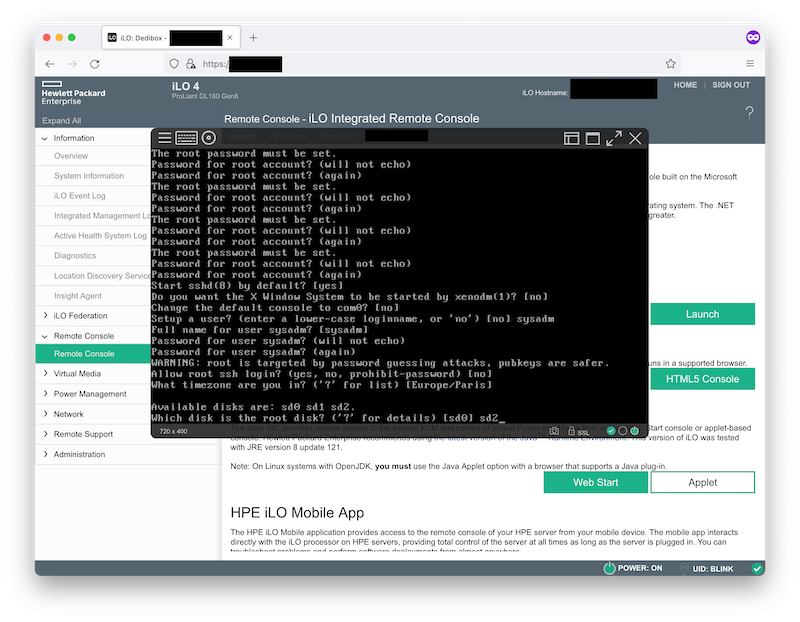Click SIGN OUT in the header

[x=731, y=85]
